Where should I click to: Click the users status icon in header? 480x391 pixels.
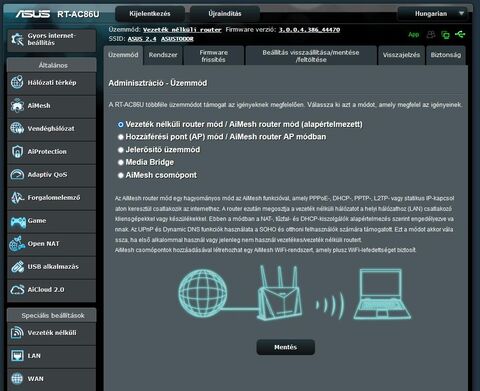(x=431, y=34)
